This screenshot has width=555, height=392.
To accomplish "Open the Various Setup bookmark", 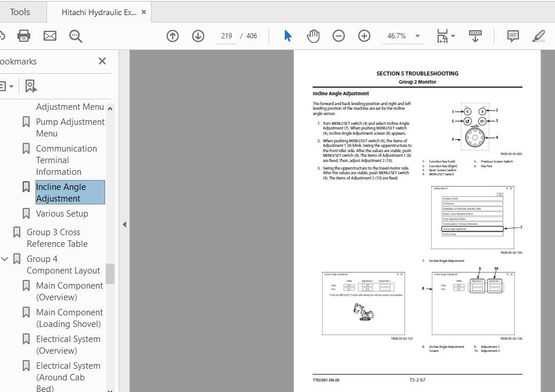I will click(62, 214).
